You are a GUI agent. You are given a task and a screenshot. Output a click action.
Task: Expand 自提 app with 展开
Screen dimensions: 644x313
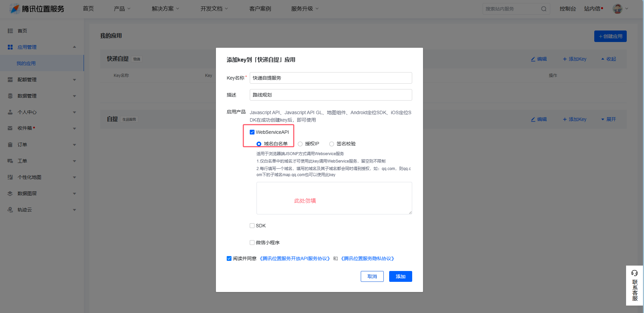tap(608, 119)
